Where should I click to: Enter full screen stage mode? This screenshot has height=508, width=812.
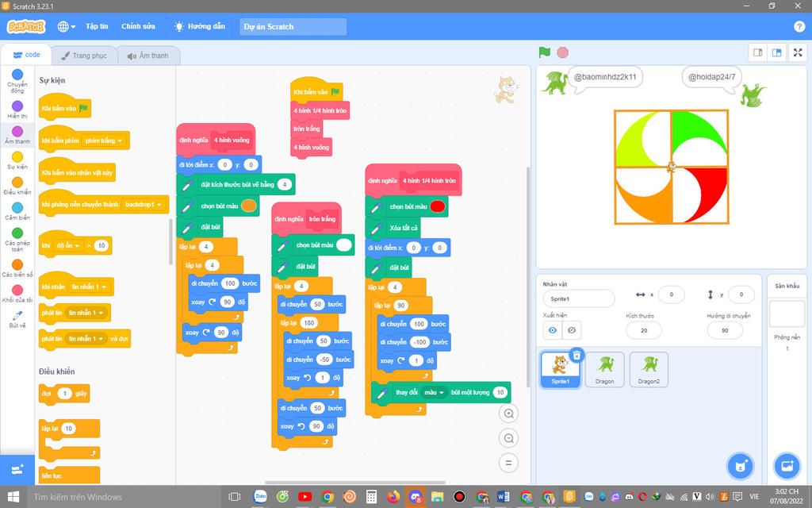798,52
